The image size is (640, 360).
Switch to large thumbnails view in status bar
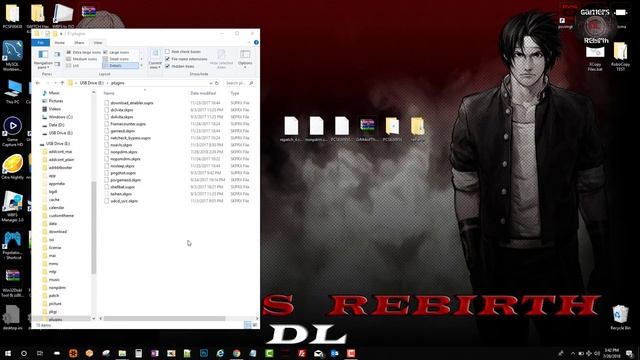[x=255, y=324]
